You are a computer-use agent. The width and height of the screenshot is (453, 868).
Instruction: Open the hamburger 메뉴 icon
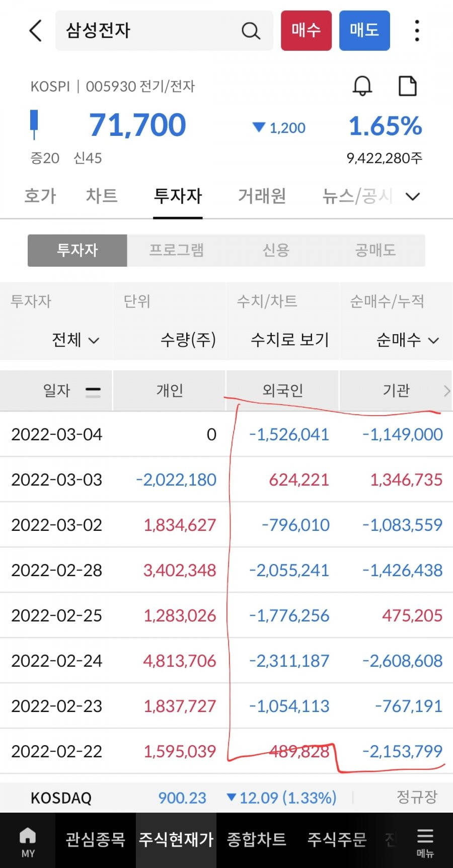click(x=425, y=842)
